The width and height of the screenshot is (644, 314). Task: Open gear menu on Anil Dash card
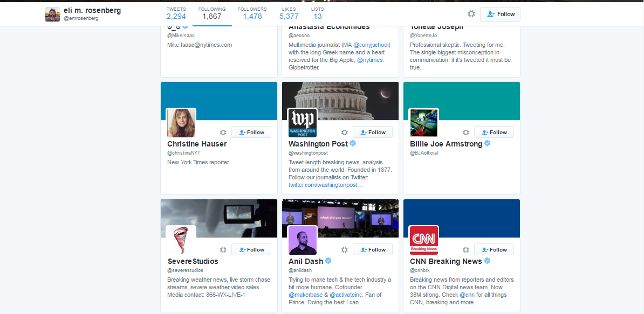(x=345, y=250)
